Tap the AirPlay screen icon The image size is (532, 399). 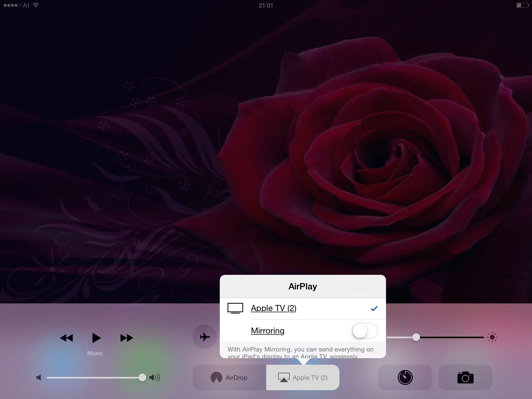tap(284, 377)
